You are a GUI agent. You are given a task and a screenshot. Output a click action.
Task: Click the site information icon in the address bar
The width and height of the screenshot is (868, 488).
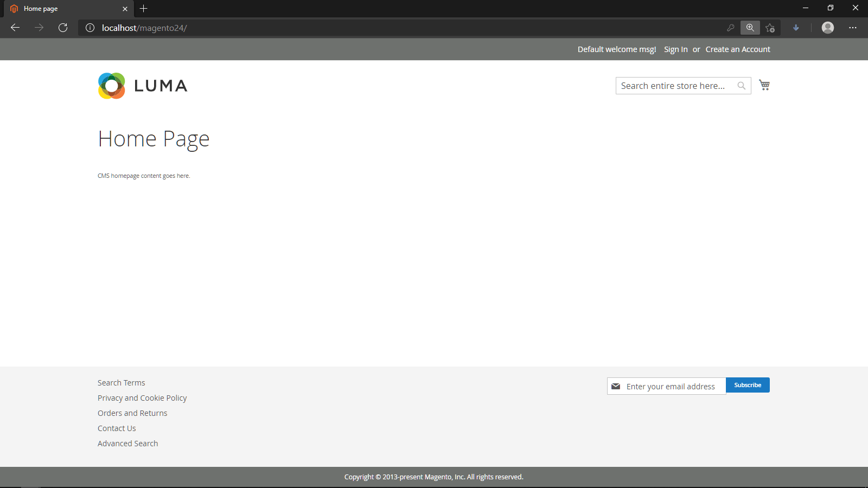coord(90,28)
